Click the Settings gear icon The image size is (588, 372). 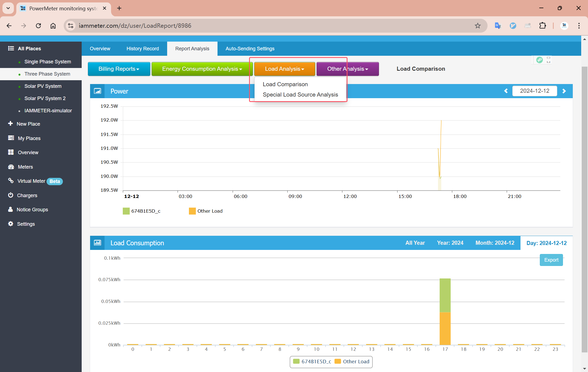point(11,224)
